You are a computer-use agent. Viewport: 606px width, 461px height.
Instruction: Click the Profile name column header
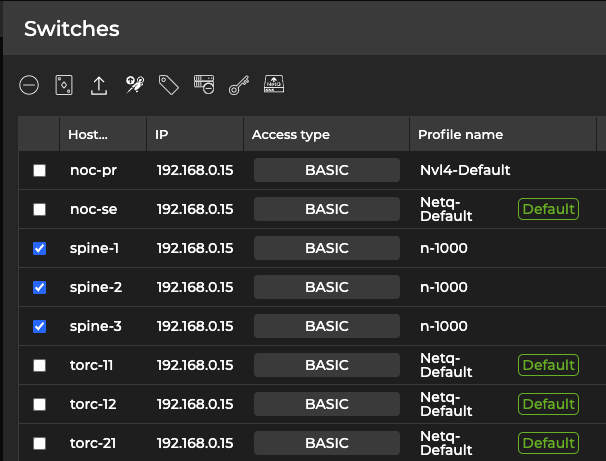(x=460, y=135)
